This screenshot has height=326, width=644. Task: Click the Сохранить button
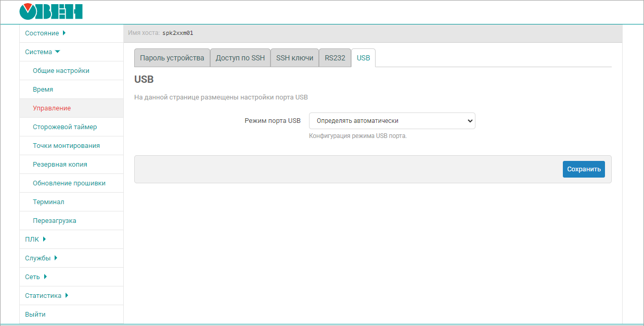tap(583, 169)
